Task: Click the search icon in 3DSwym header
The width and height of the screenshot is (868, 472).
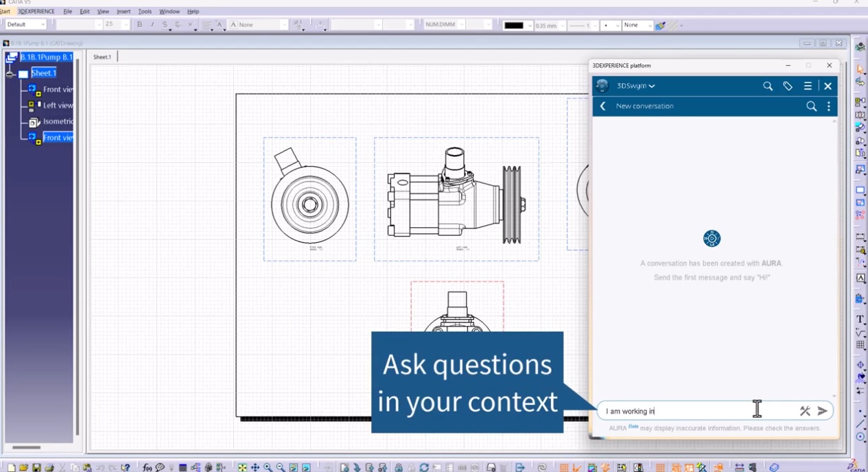Action: pyautogui.click(x=768, y=86)
